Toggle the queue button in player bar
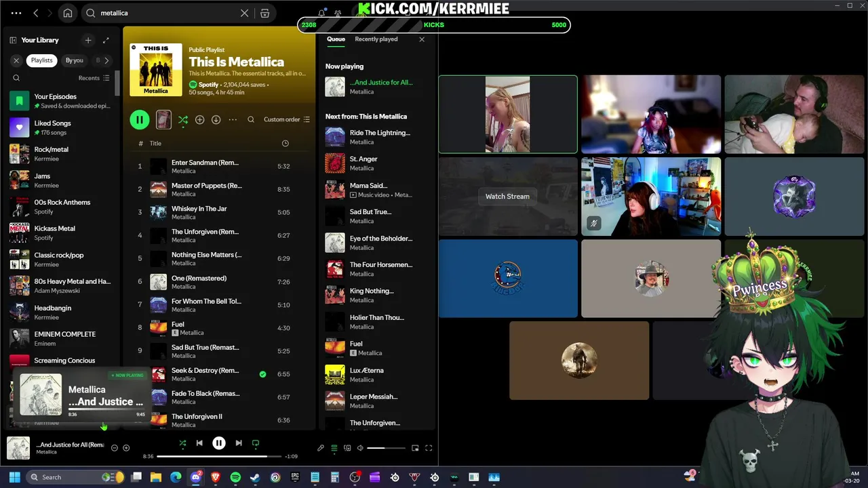Viewport: 868px width, 488px height. (334, 448)
